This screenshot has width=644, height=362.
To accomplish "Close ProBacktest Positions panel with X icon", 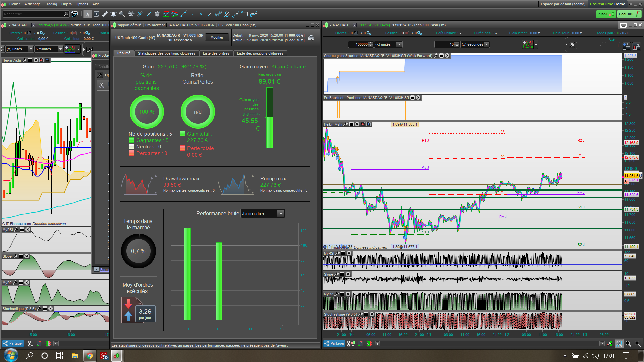I will (x=418, y=98).
